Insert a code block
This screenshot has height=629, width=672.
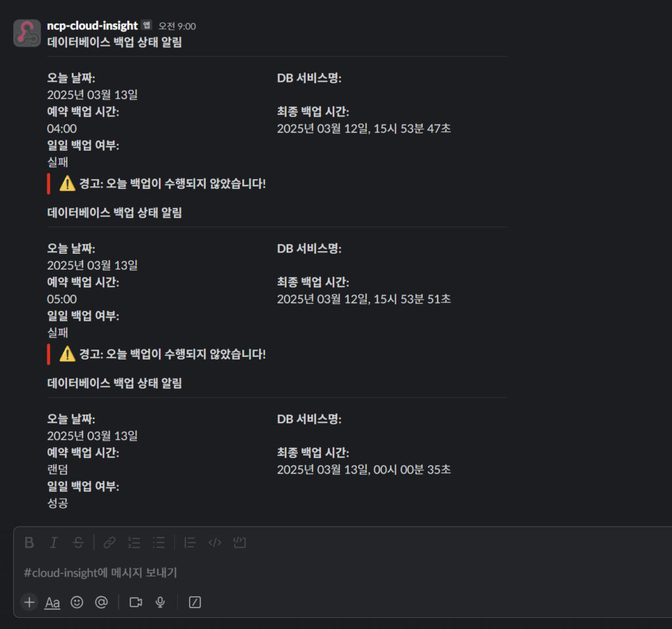point(240,542)
